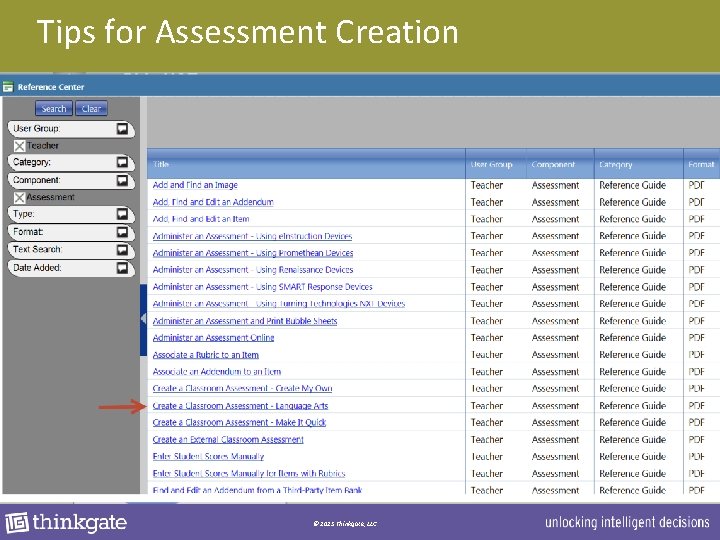This screenshot has height=540, width=720.
Task: Expand the Text Search filter
Action: pos(122,250)
